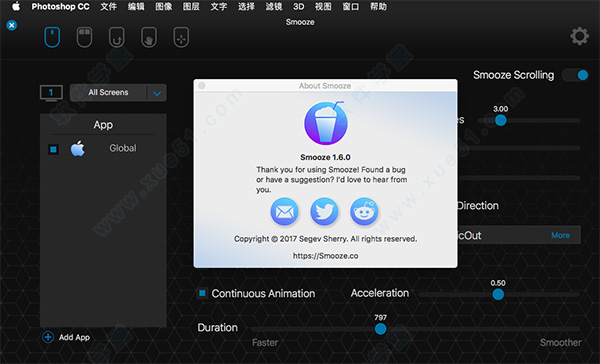Click the Acceleration slider knob at 0.50
This screenshot has width=600, height=364.
(x=498, y=294)
